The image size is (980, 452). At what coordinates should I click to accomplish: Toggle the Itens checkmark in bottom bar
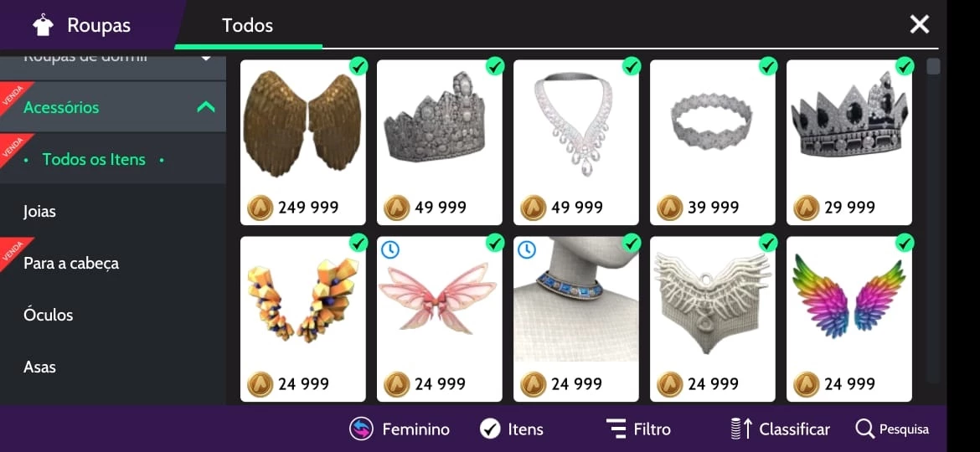pos(491,429)
